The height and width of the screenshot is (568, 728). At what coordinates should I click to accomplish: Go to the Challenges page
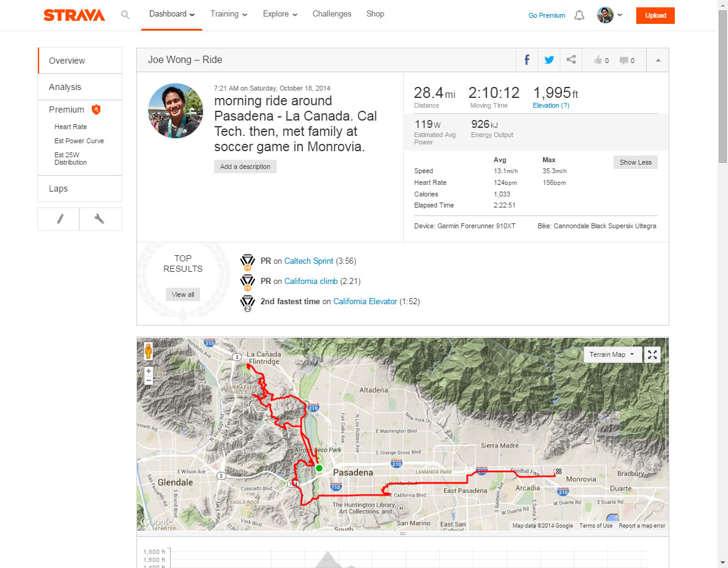point(332,14)
